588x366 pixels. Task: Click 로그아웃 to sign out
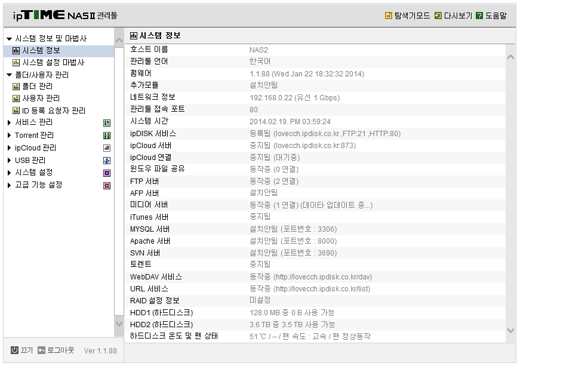click(61, 350)
